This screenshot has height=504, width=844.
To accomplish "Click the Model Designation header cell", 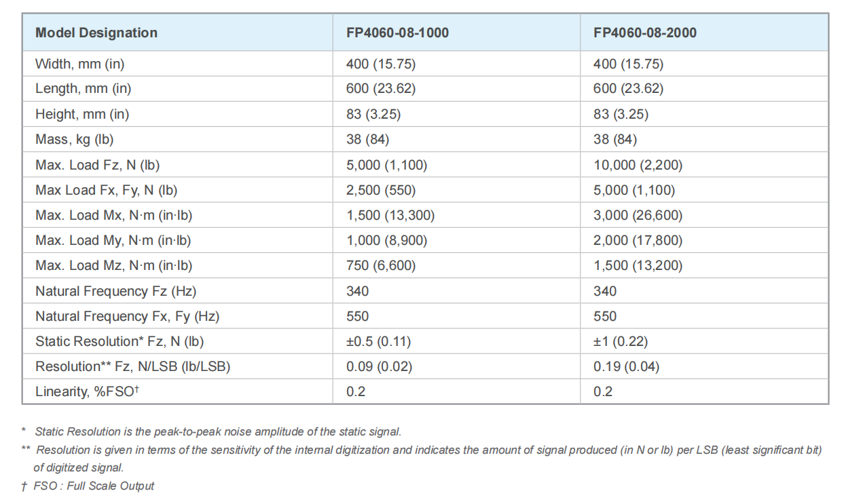I will coord(96,33).
